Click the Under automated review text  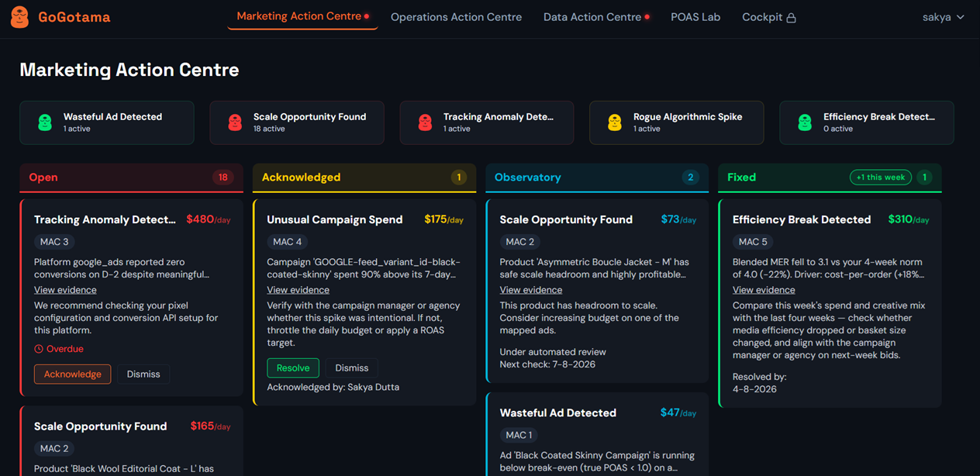(553, 352)
